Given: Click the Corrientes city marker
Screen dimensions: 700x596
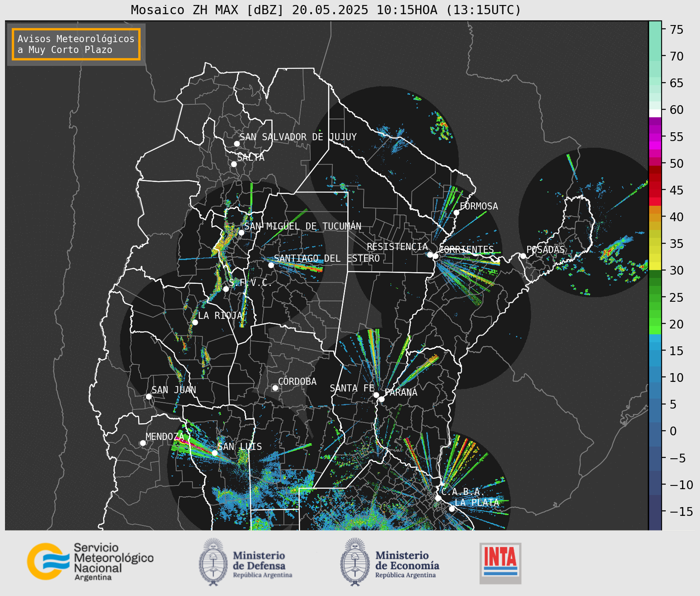Looking at the screenshot, I should [x=435, y=256].
